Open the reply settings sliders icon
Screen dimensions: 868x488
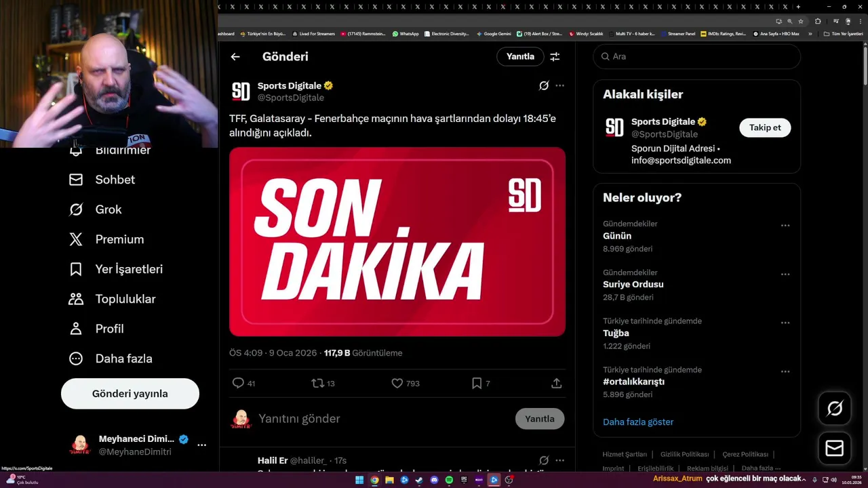(x=555, y=57)
